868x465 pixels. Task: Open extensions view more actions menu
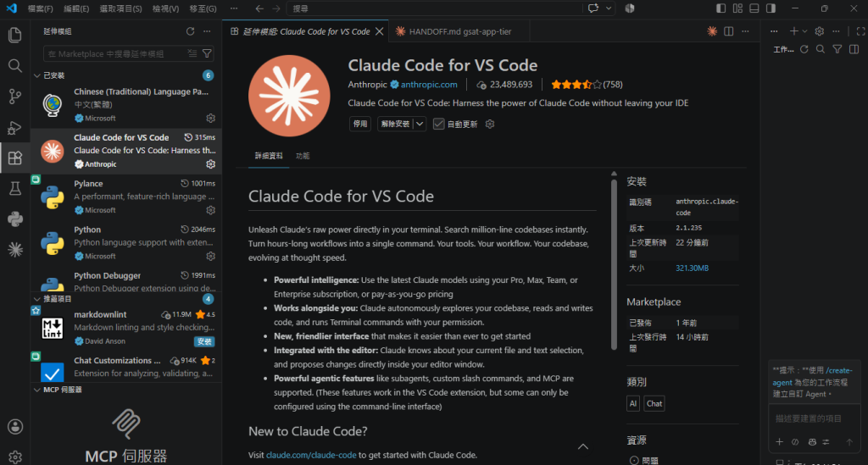pyautogui.click(x=207, y=31)
